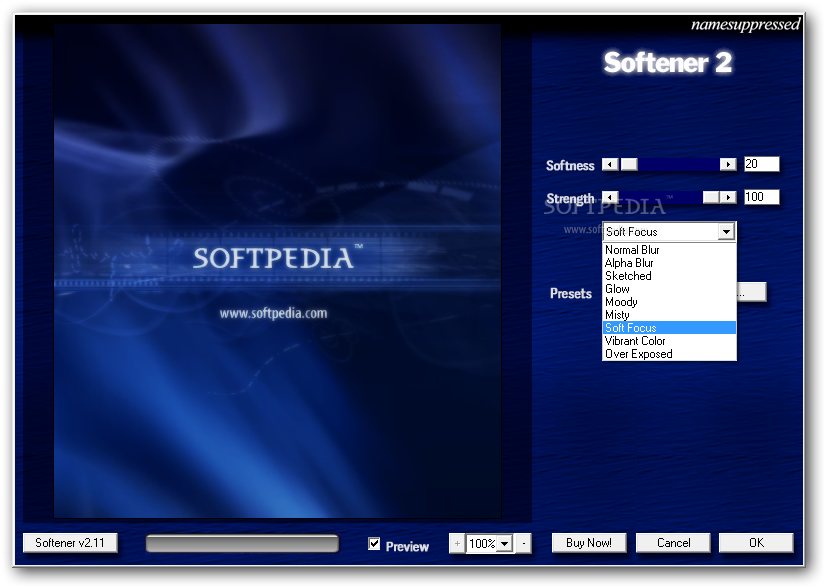Click the image preview area
The width and height of the screenshot is (826, 588).
[x=278, y=271]
